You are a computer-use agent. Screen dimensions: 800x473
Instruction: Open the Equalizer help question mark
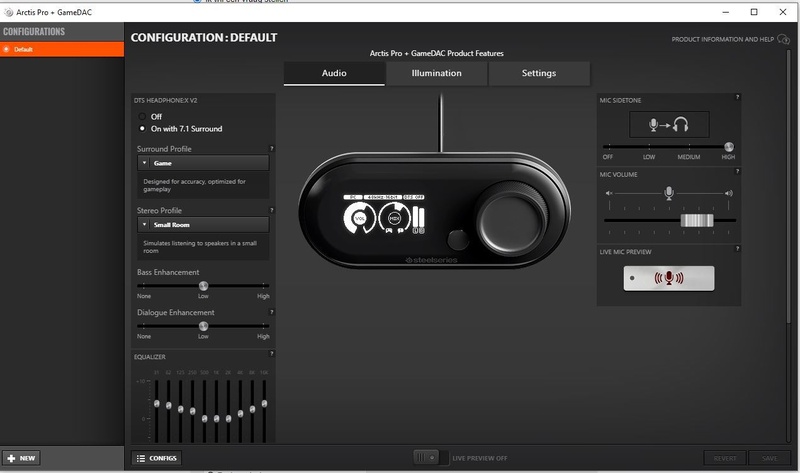click(x=271, y=353)
